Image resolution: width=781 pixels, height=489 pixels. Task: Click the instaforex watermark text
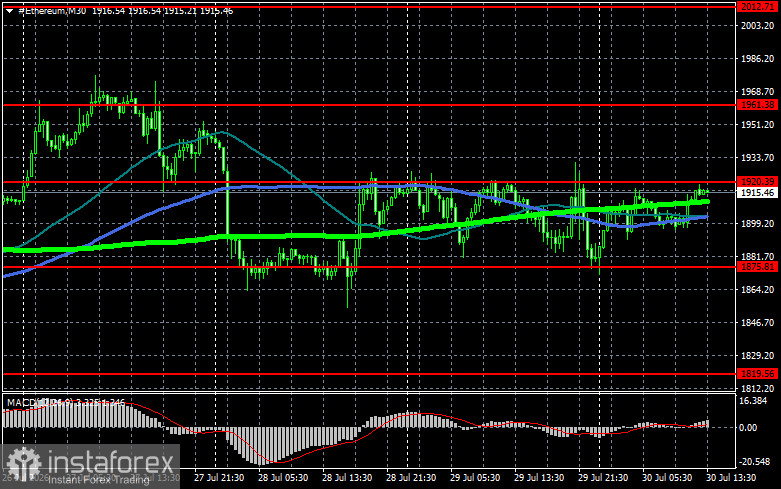click(111, 463)
